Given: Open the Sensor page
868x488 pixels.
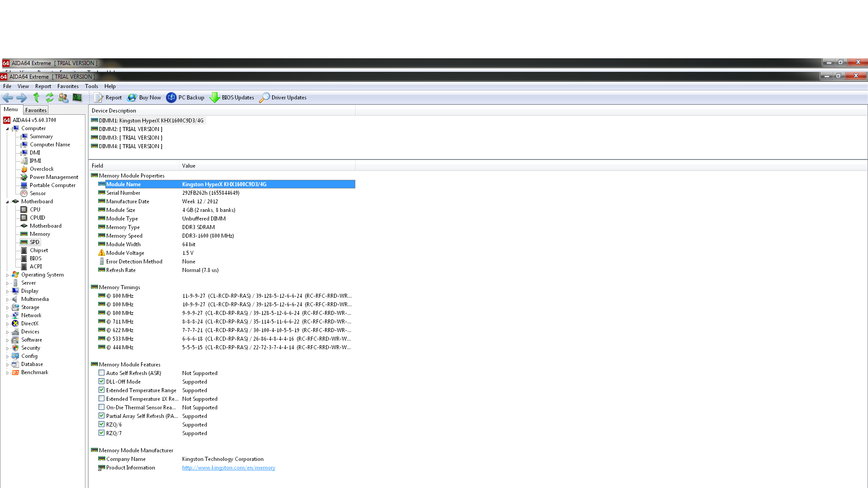Looking at the screenshot, I should click(38, 193).
